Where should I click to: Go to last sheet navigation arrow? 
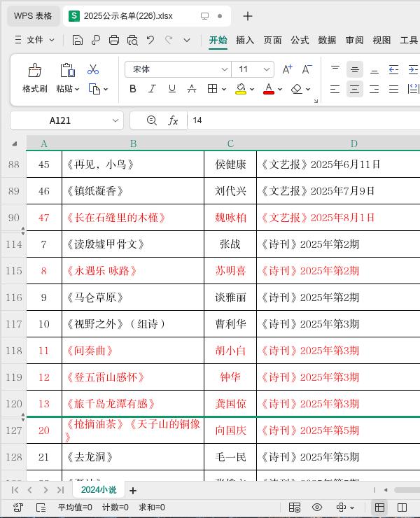click(60, 490)
